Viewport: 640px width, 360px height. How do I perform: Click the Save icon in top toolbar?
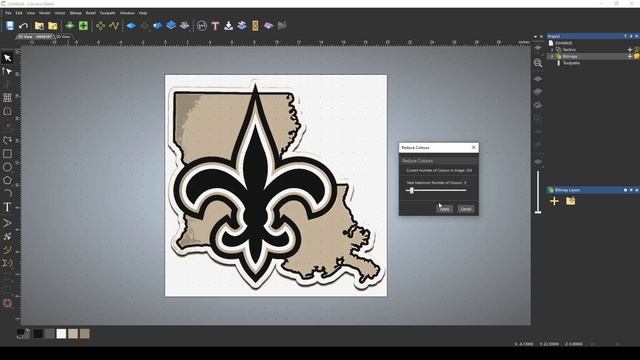10,26
